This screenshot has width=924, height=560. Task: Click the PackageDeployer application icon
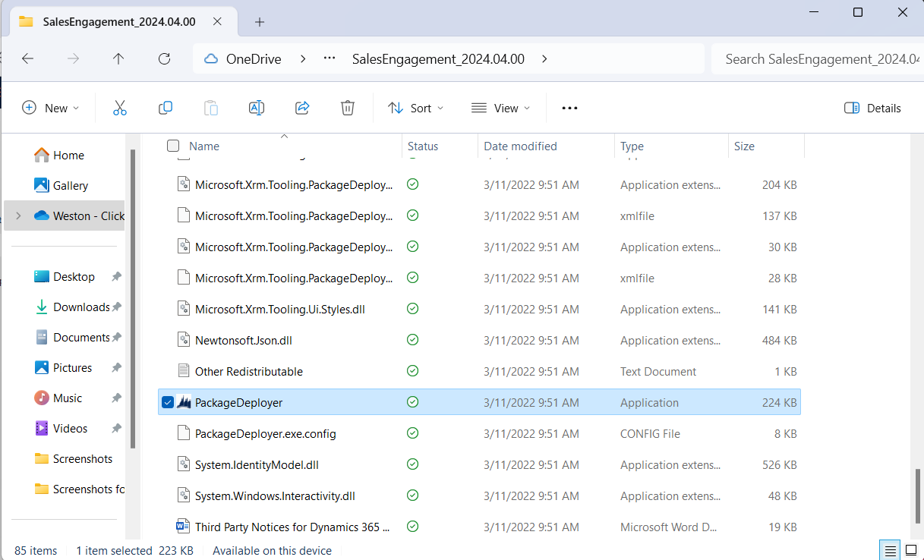coord(184,402)
